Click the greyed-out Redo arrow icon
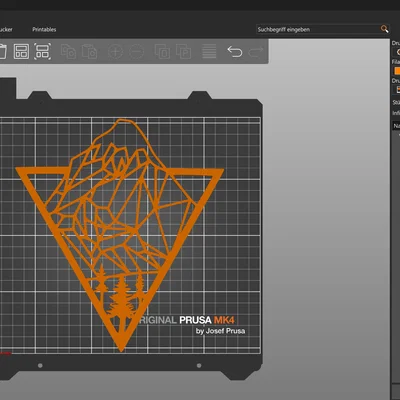 pos(256,52)
